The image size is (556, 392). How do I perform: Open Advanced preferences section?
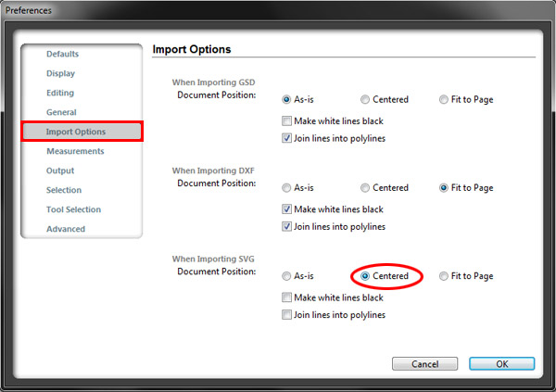coord(66,229)
